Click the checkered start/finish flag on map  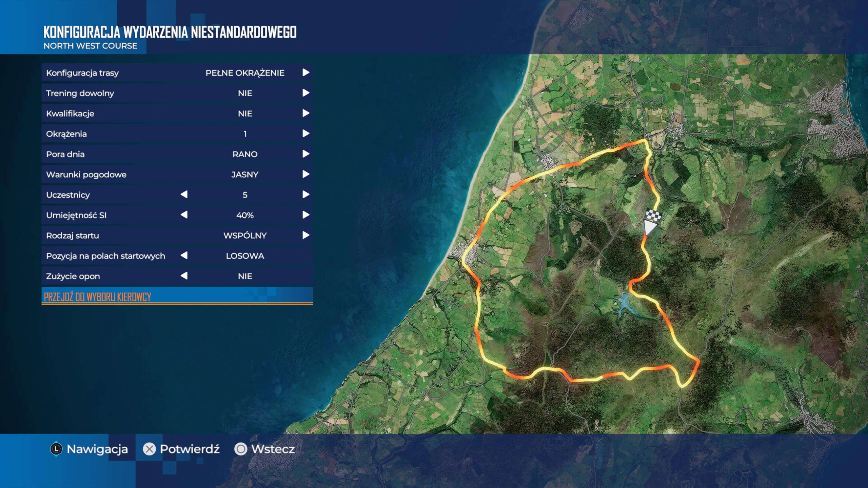point(653,216)
